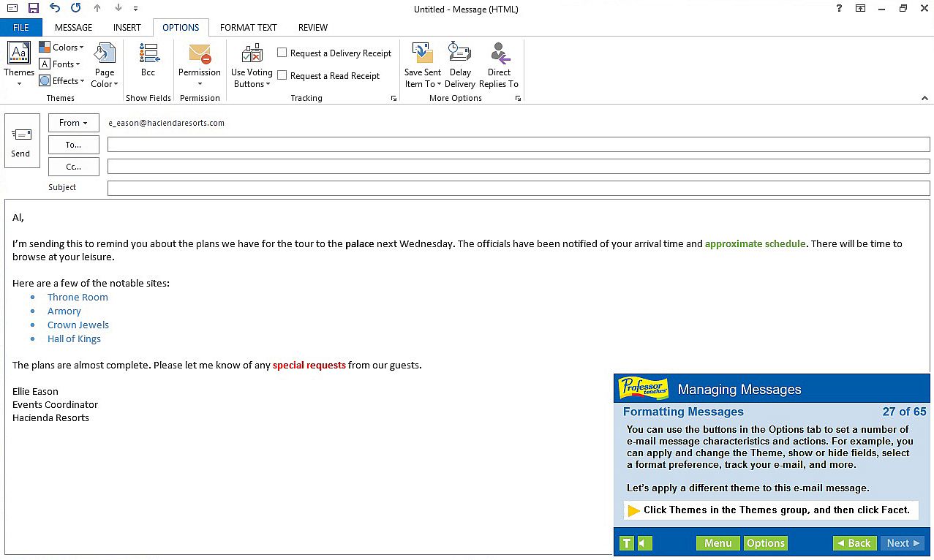934x560 pixels.
Task: Click inside the Subject field
Action: pyautogui.click(x=519, y=189)
